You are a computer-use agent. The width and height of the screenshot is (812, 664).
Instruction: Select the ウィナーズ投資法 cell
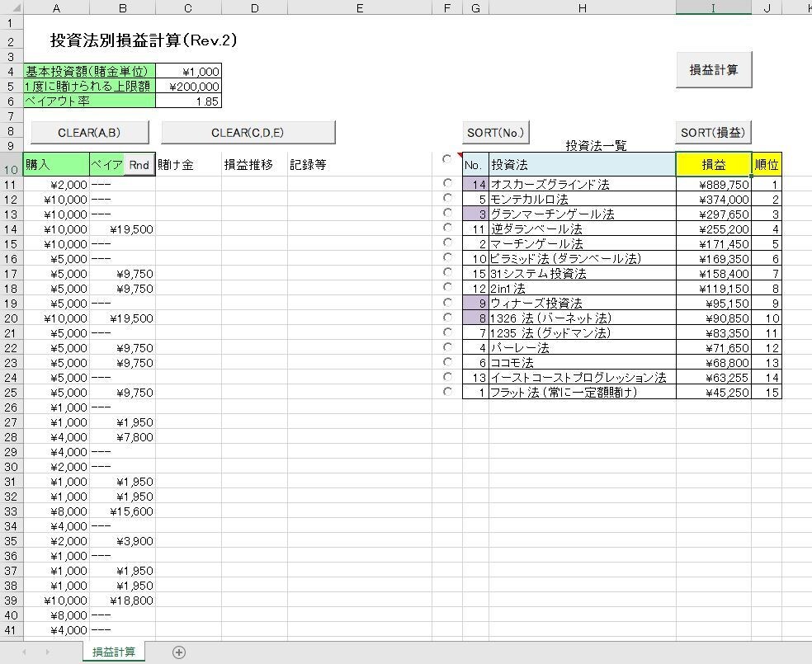[582, 304]
